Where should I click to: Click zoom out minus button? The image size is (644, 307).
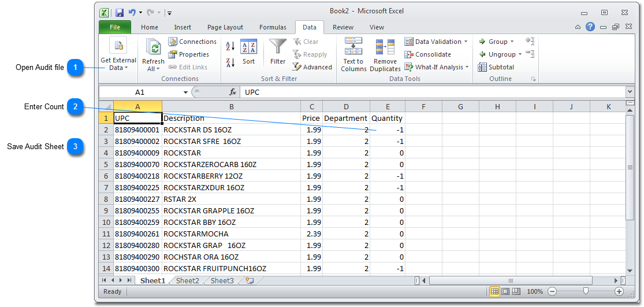pos(552,291)
